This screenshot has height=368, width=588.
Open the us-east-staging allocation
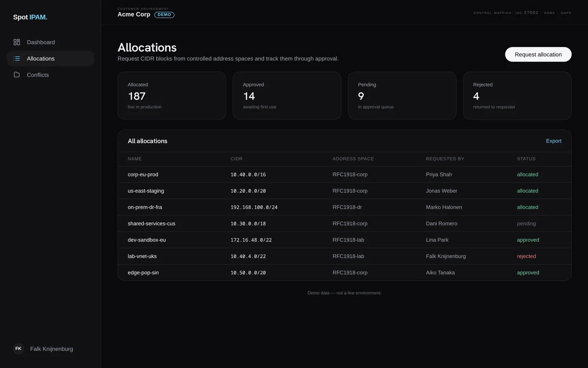(344, 191)
